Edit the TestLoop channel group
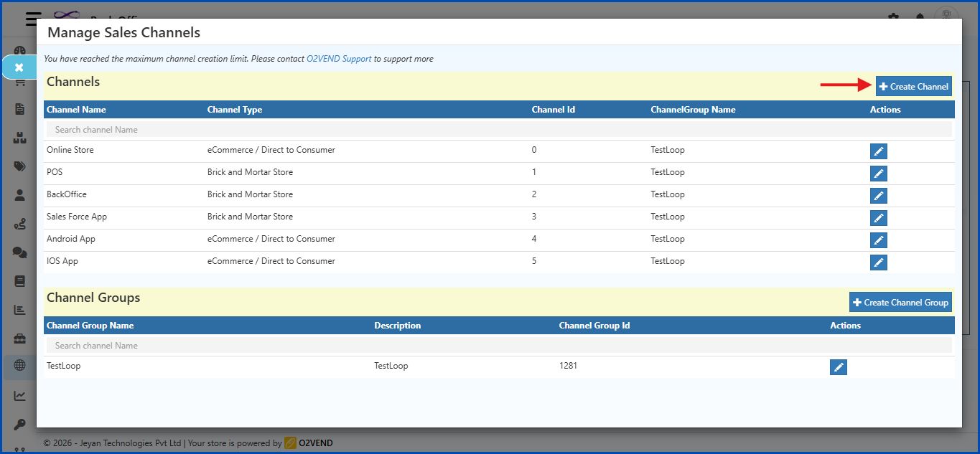 click(x=838, y=366)
